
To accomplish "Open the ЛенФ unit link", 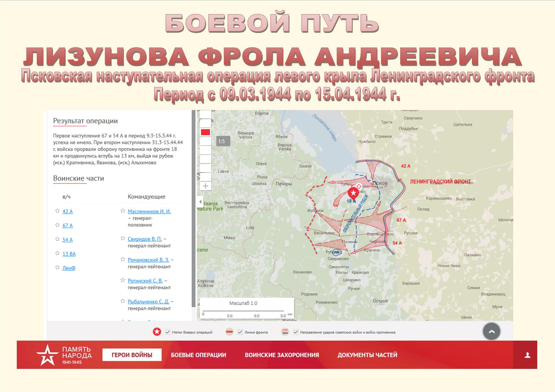I will pyautogui.click(x=69, y=268).
